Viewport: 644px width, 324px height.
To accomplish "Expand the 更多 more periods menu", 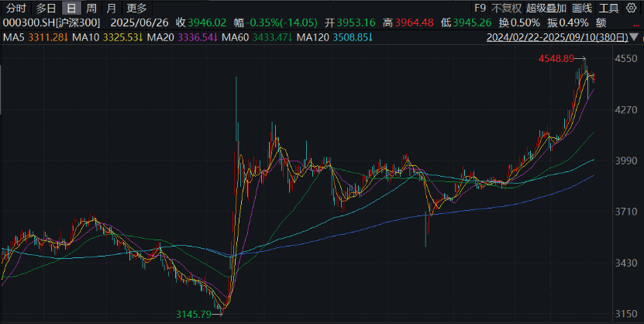I will point(136,9).
